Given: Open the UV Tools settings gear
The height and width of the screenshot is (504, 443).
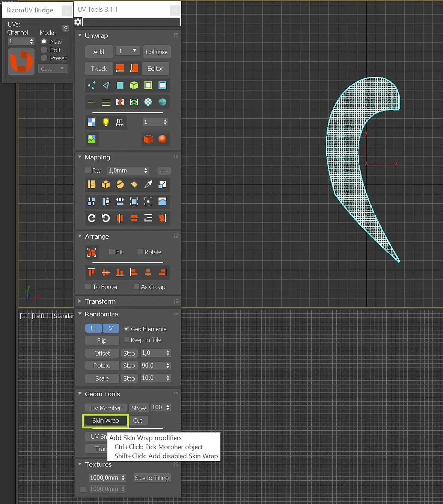Looking at the screenshot, I should click(78, 22).
